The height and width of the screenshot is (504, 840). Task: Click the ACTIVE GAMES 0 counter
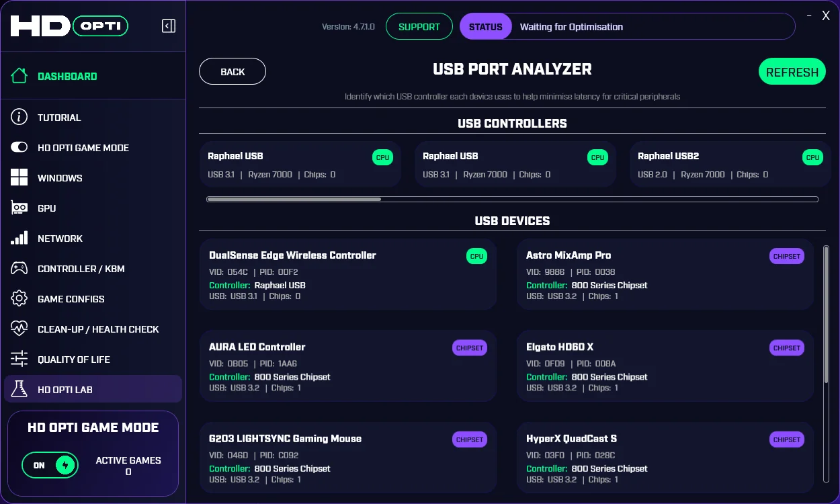(128, 466)
